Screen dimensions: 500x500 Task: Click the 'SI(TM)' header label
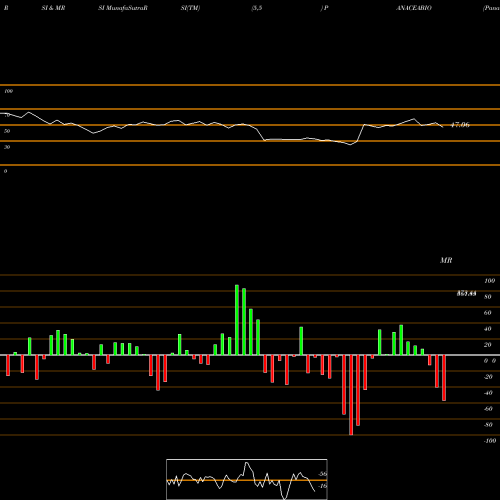tap(190, 8)
